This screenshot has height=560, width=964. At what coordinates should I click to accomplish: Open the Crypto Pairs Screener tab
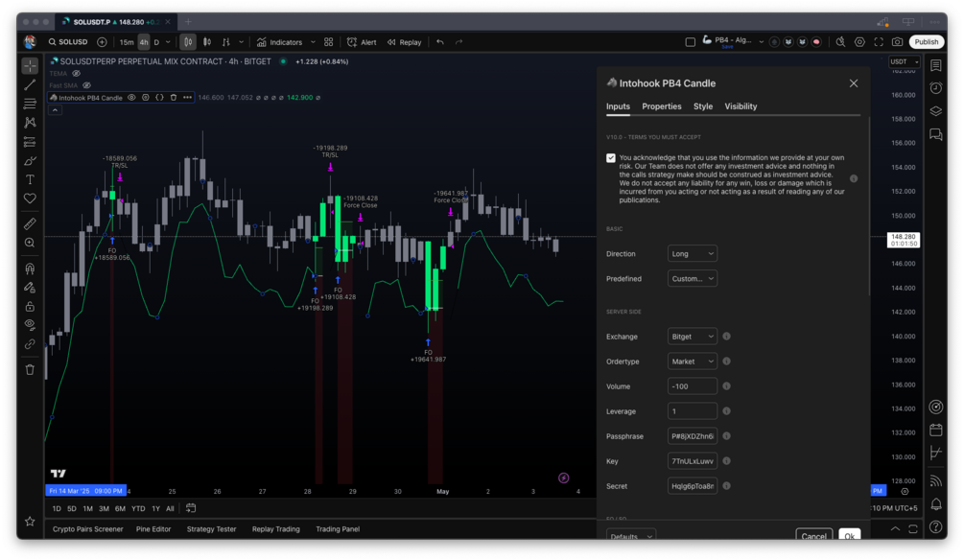pyautogui.click(x=88, y=528)
